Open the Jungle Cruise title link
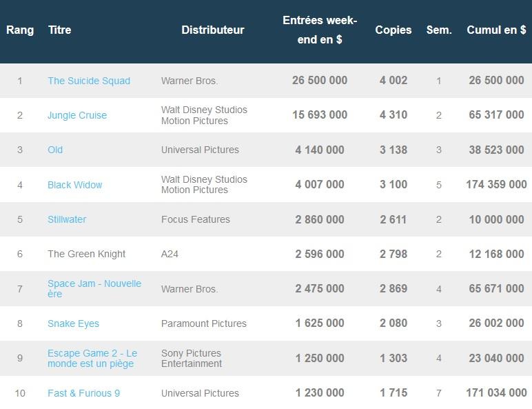This screenshot has width=532, height=409. coord(77,115)
